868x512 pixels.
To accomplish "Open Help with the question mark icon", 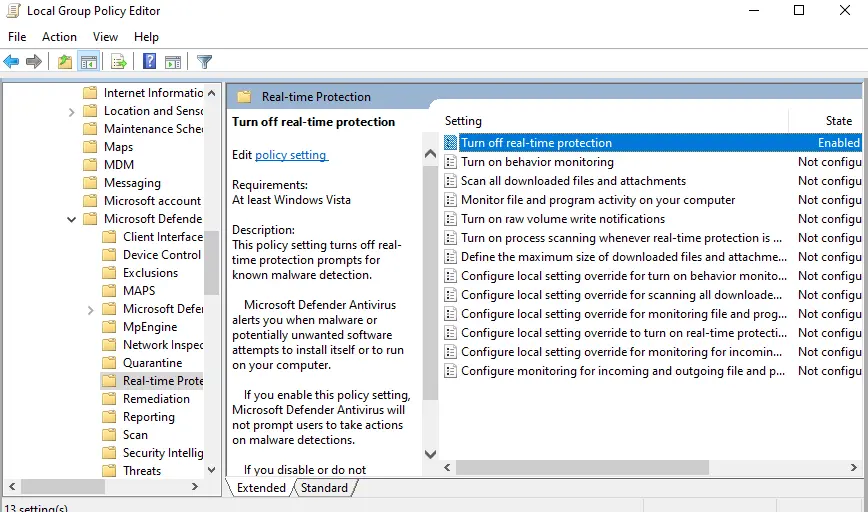I will (x=149, y=62).
